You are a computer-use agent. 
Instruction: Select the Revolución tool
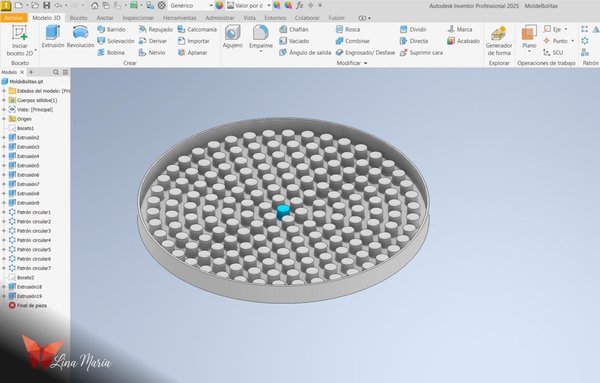point(80,37)
